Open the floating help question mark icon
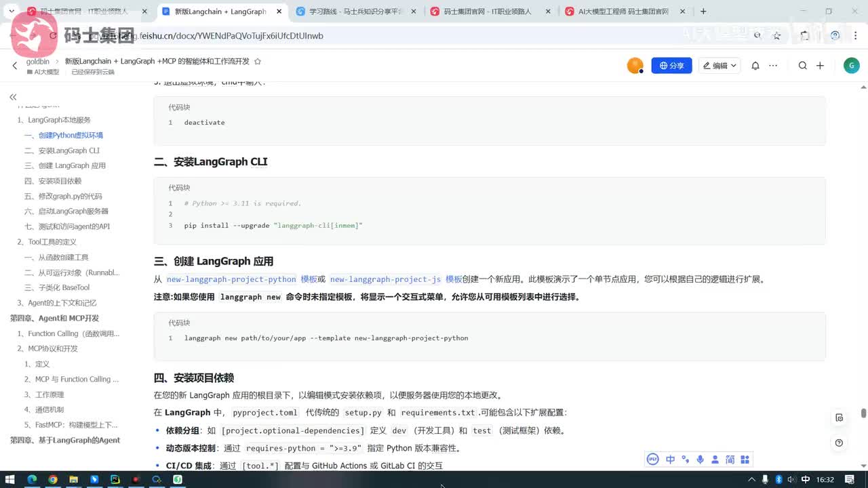The height and width of the screenshot is (488, 868). (839, 443)
